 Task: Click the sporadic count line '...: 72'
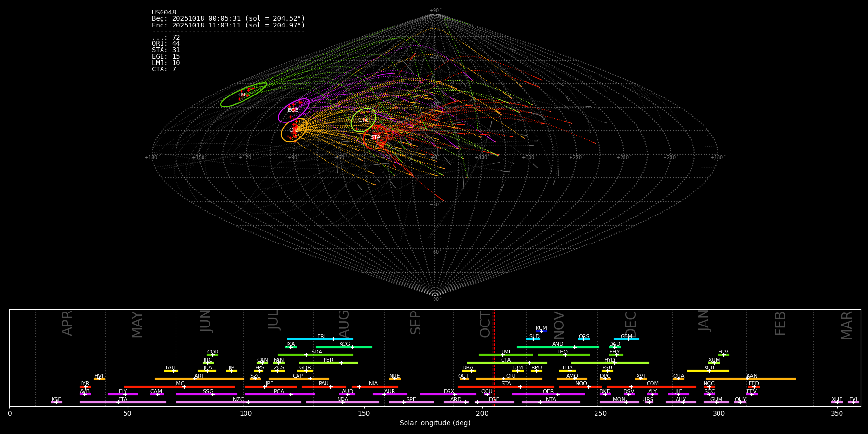click(166, 37)
